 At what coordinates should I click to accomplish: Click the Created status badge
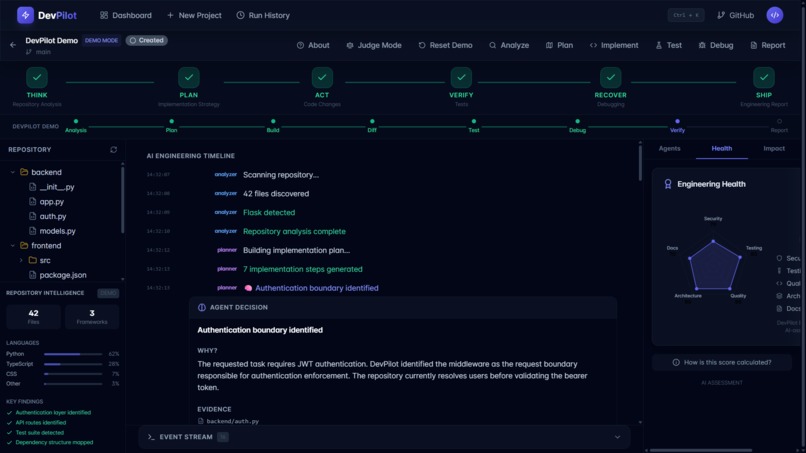(147, 40)
